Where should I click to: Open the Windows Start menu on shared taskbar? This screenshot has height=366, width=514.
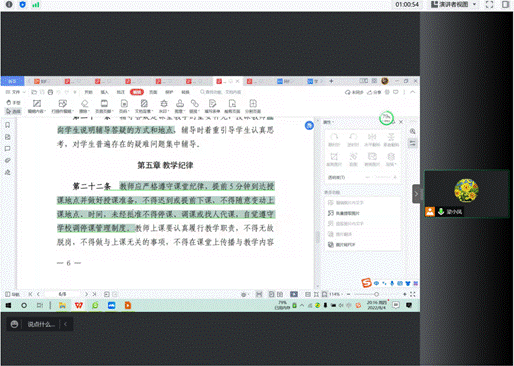pos(8,305)
